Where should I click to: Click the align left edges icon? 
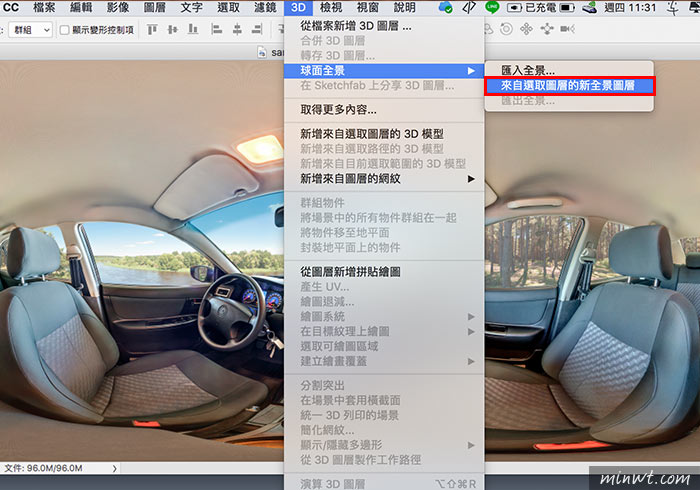217,29
